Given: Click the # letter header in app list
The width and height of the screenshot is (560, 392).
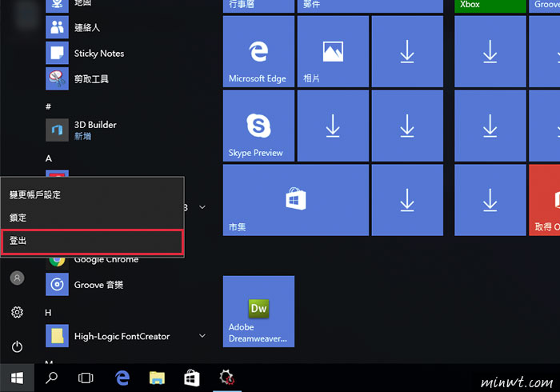Looking at the screenshot, I should click(48, 106).
